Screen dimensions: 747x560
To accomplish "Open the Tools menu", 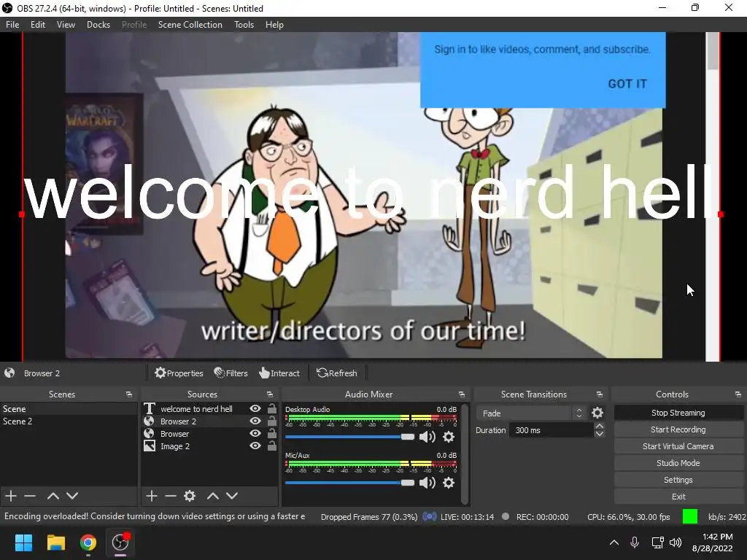I will 244,25.
